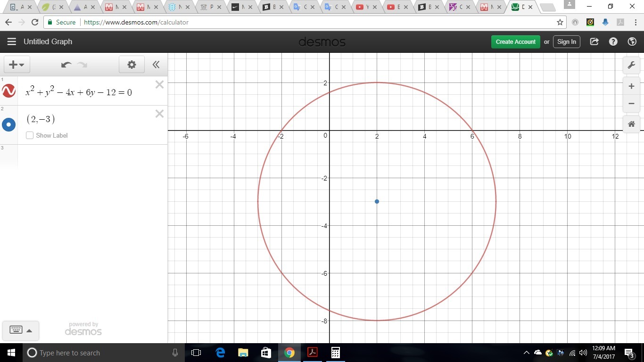This screenshot has width=644, height=362.
Task: Open a new browser tab
Action: point(547,8)
